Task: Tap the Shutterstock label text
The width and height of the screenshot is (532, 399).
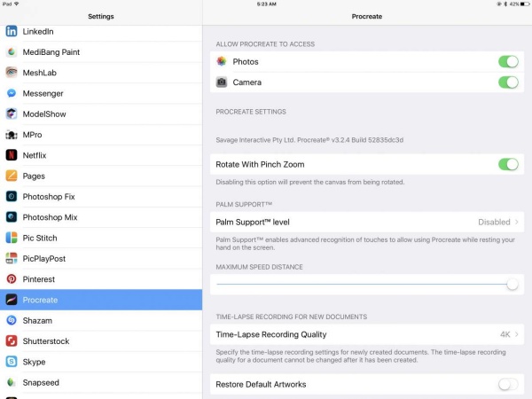Action: (46, 341)
